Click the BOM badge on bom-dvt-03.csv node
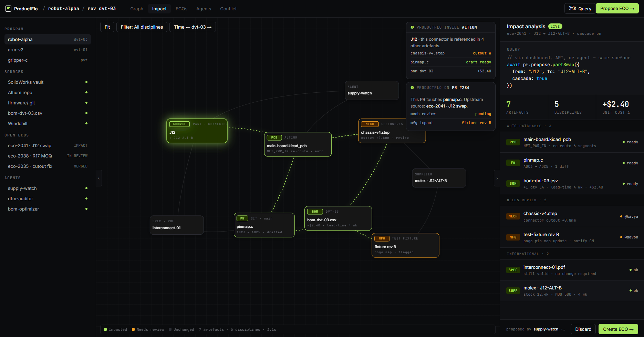 315,212
